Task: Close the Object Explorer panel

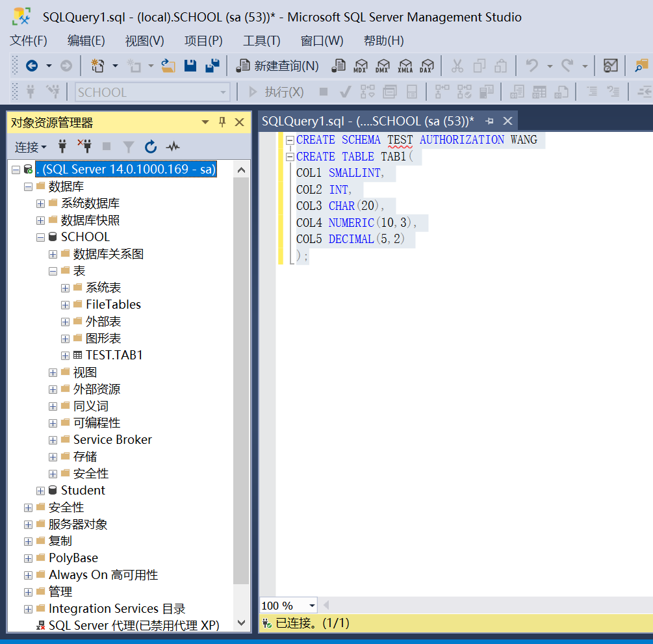Action: 240,122
